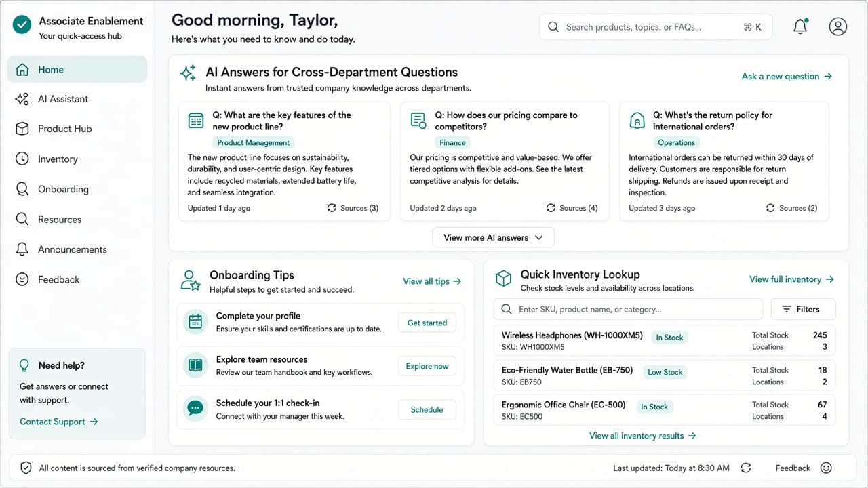Open the notifications bell icon
Screen dimensions: 868x488
click(x=800, y=26)
